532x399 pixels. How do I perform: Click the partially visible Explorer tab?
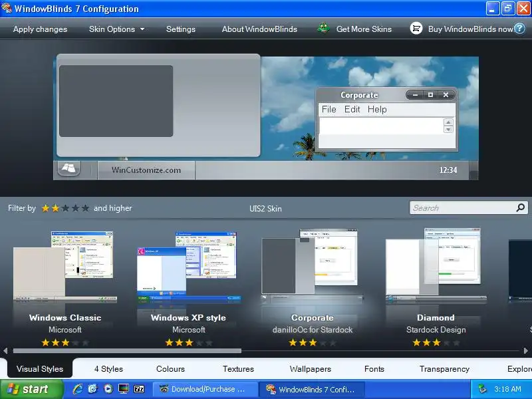click(x=519, y=368)
